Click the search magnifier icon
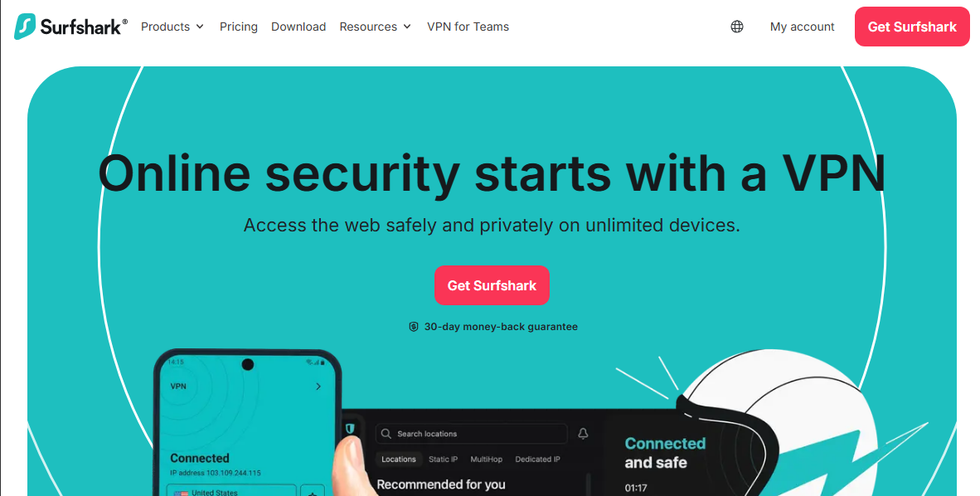The width and height of the screenshot is (980, 496). pyautogui.click(x=386, y=434)
